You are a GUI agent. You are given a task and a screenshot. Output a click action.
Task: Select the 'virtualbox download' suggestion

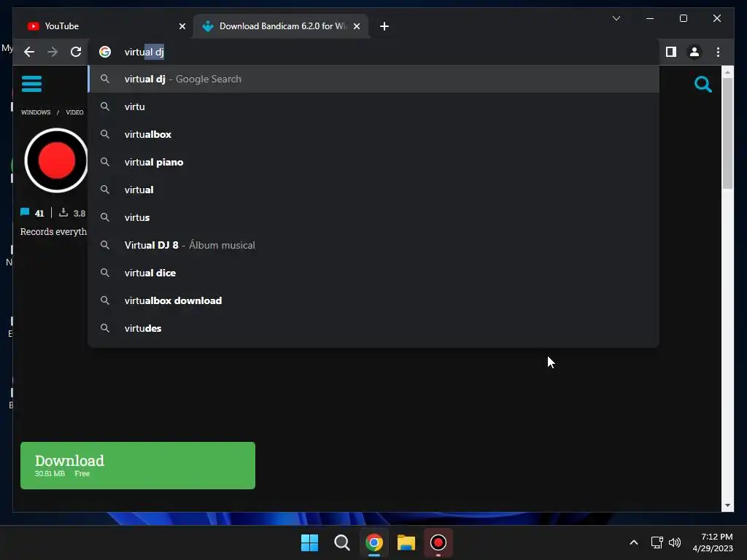(373, 300)
